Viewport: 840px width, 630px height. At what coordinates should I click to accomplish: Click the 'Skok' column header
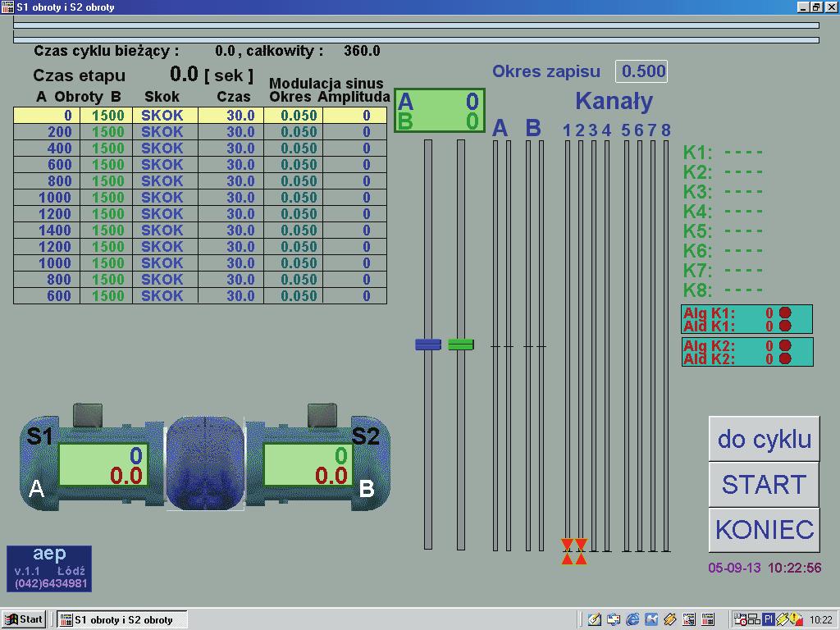click(162, 97)
